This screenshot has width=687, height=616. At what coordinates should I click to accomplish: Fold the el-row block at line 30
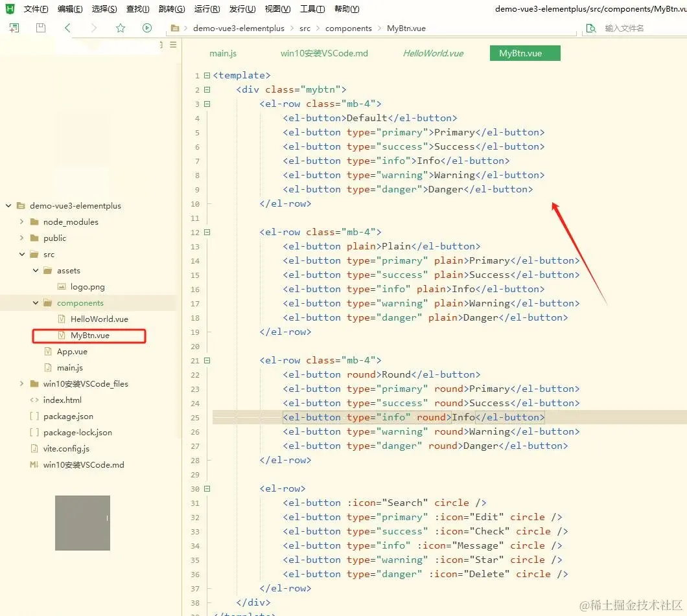pyautogui.click(x=207, y=488)
